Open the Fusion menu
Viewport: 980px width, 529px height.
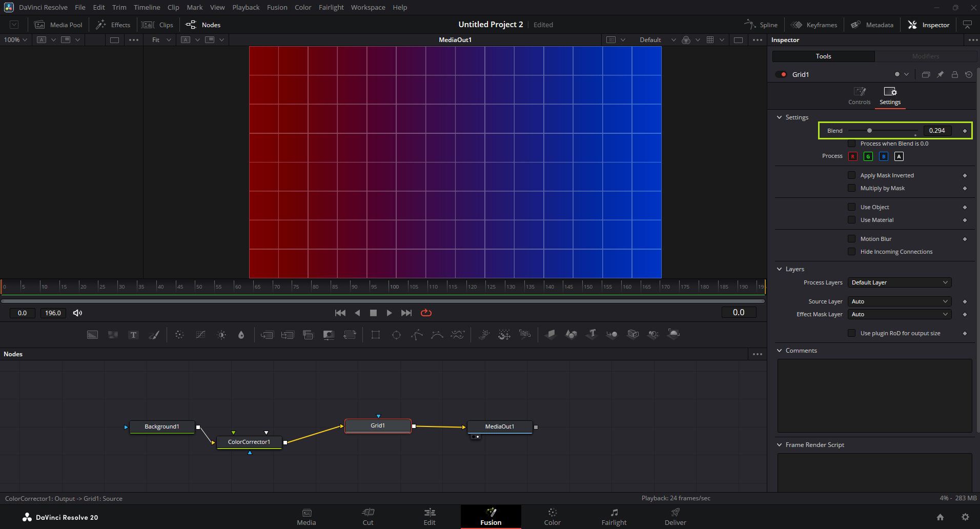(x=277, y=7)
